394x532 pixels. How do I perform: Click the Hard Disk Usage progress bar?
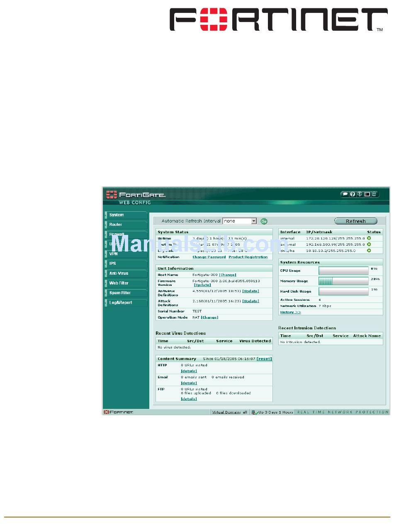pos(343,291)
